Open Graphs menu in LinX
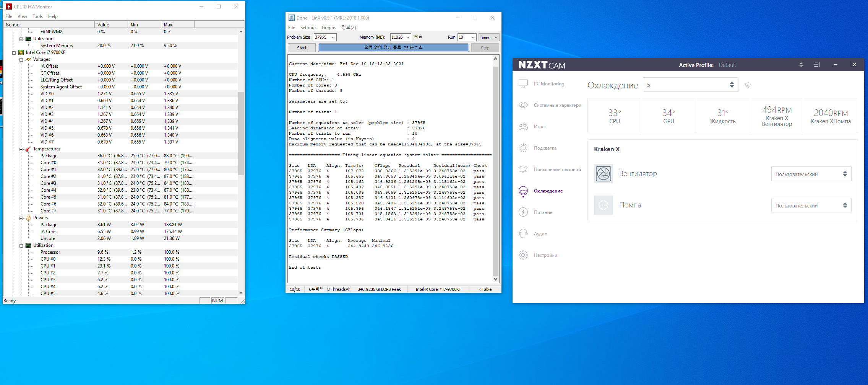Screen dimensions: 868x385 point(329,28)
